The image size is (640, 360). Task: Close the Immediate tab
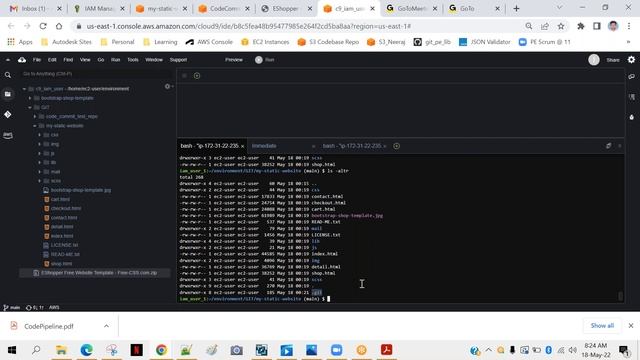coord(313,146)
